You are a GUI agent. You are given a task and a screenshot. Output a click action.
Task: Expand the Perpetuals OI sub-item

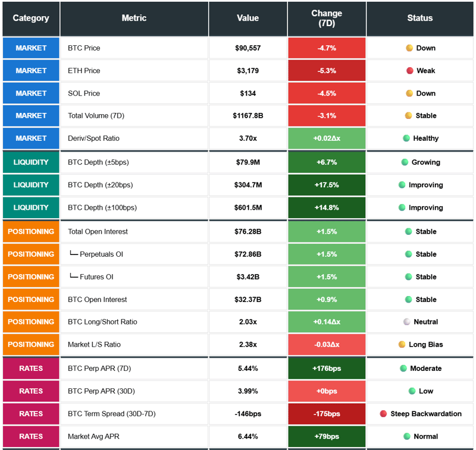click(133, 254)
